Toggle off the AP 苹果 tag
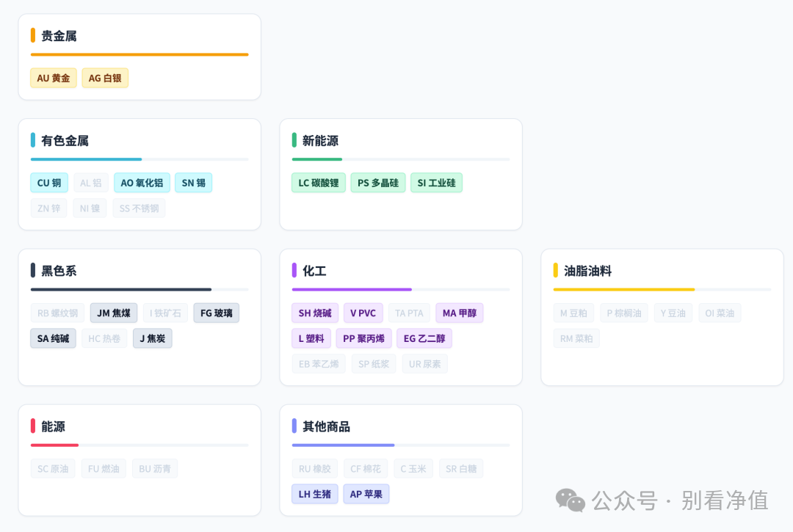The image size is (793, 532). [x=366, y=493]
